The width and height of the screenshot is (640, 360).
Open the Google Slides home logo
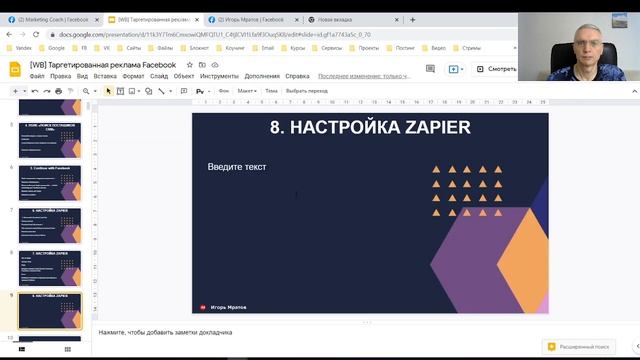[15, 69]
